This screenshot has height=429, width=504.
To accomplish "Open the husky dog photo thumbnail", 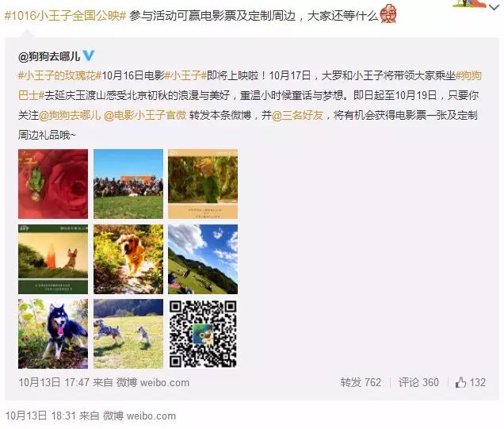I will [x=53, y=334].
